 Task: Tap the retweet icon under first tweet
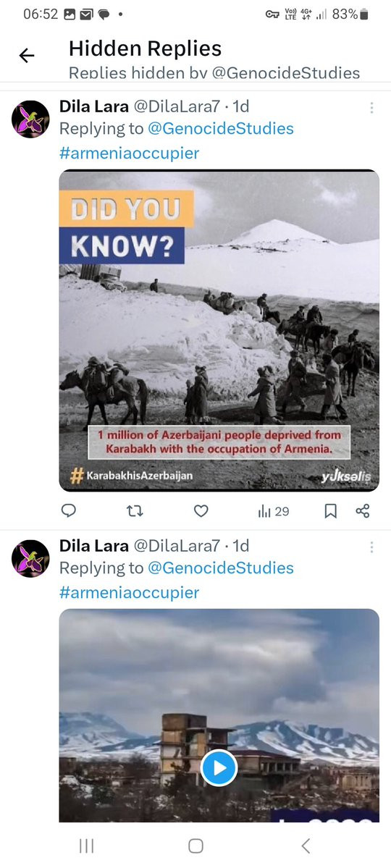click(x=135, y=511)
